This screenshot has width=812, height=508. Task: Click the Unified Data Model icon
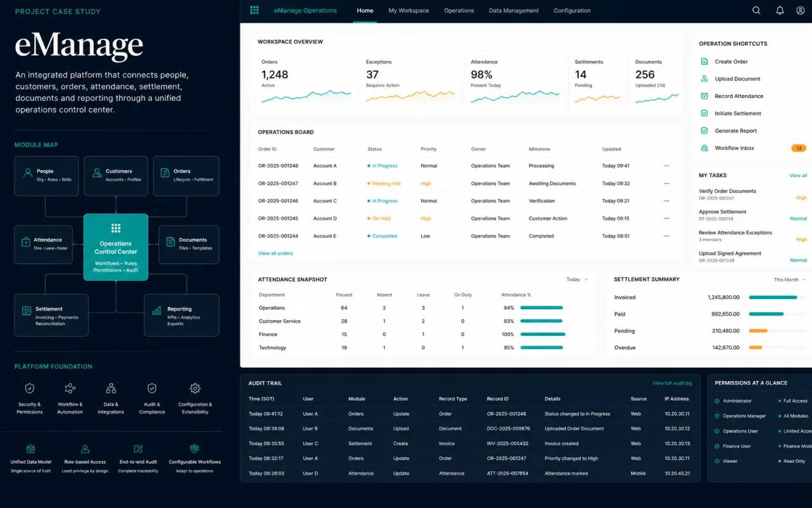(x=30, y=449)
